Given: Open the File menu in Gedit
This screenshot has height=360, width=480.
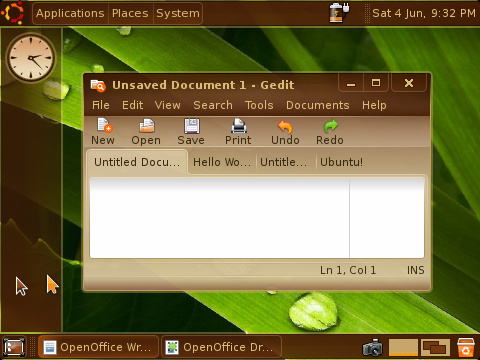Looking at the screenshot, I should pyautogui.click(x=101, y=105).
